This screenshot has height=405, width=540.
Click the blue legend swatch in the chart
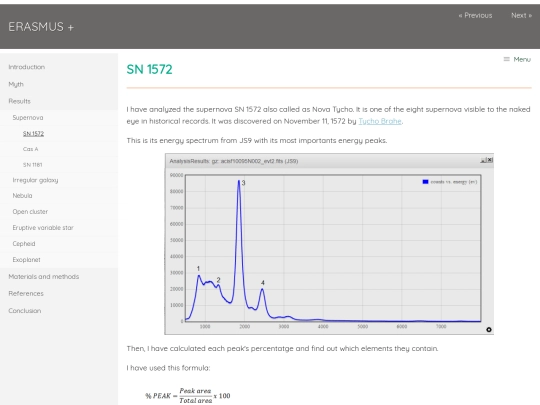click(425, 182)
